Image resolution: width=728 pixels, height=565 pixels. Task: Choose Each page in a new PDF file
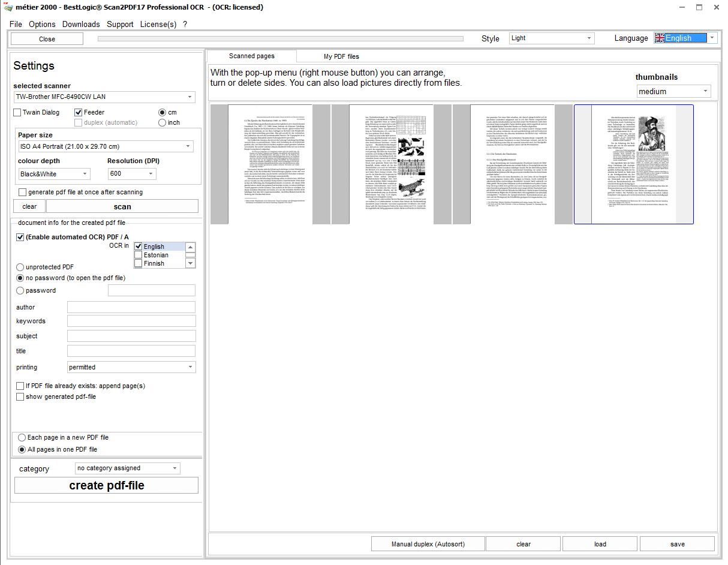[x=22, y=437]
